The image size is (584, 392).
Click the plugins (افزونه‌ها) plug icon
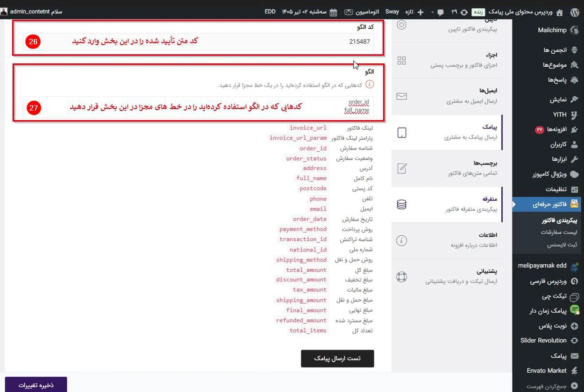574,129
